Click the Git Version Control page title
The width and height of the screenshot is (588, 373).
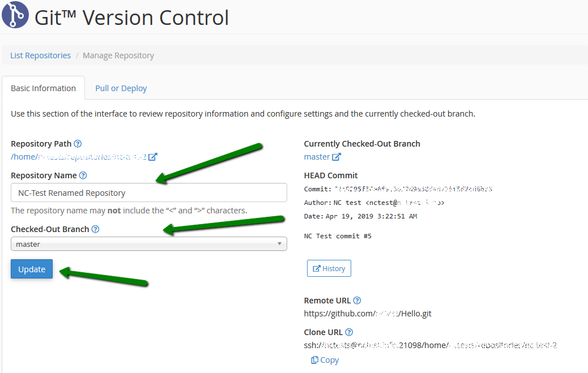(x=131, y=18)
